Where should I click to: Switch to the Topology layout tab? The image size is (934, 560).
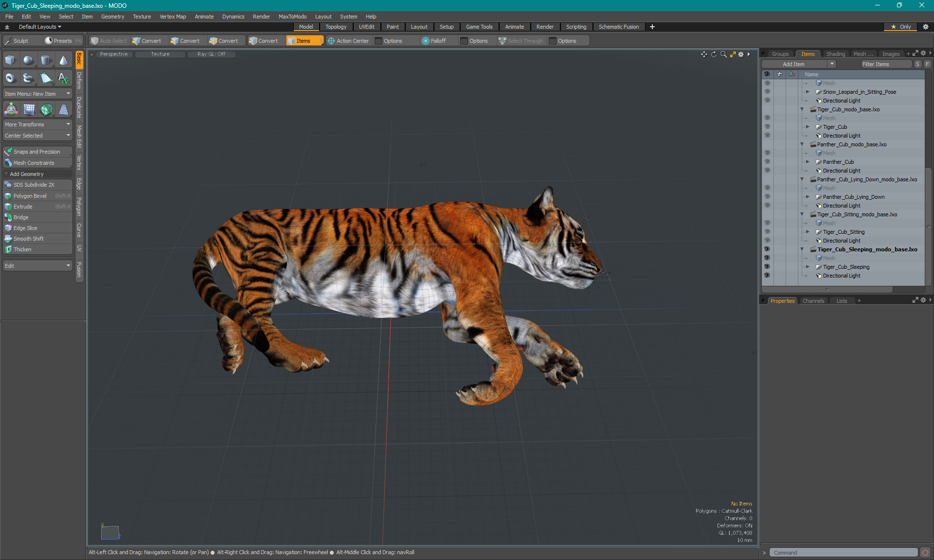[336, 27]
